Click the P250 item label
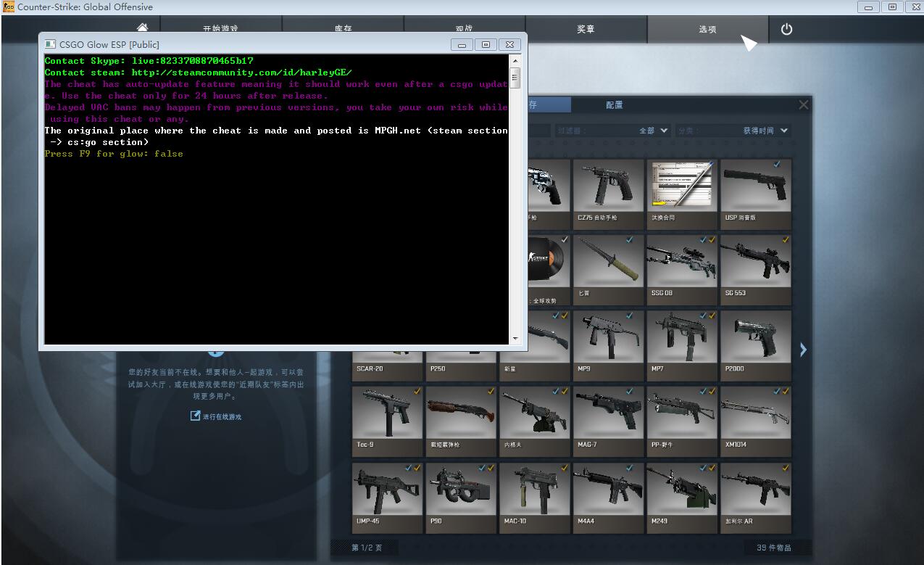The height and width of the screenshot is (565, 924). 438,368
